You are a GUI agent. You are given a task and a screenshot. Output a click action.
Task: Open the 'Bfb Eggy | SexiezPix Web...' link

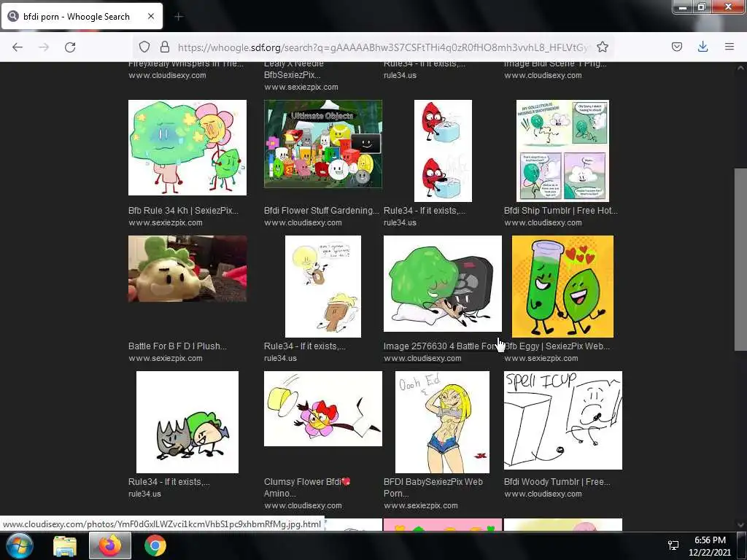point(557,346)
